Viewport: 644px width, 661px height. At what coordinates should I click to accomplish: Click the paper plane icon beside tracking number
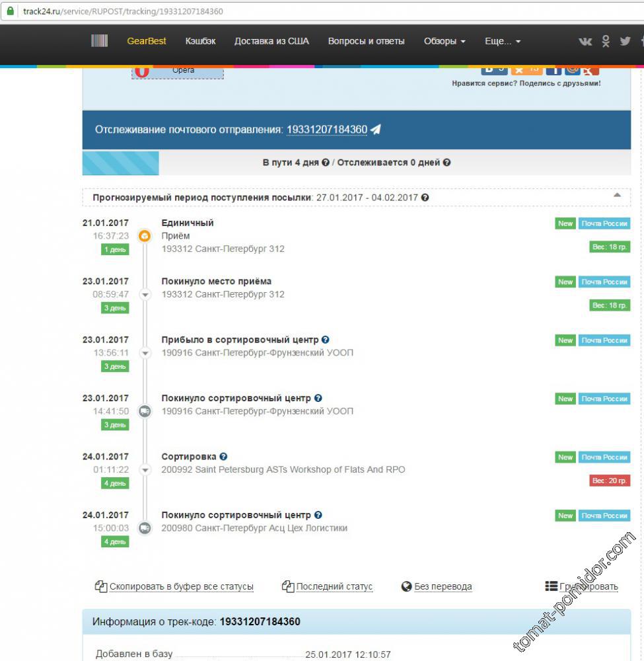pyautogui.click(x=376, y=129)
